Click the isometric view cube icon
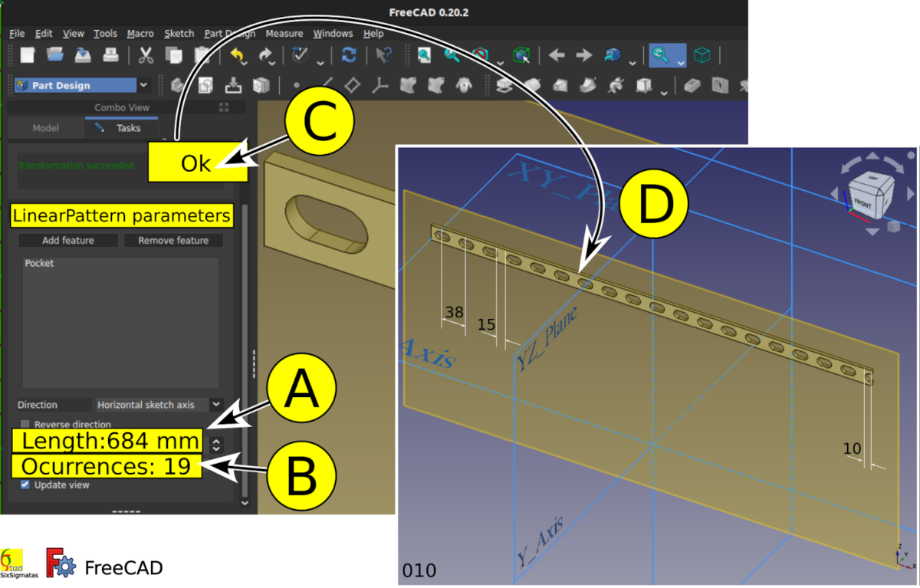 coord(701,55)
